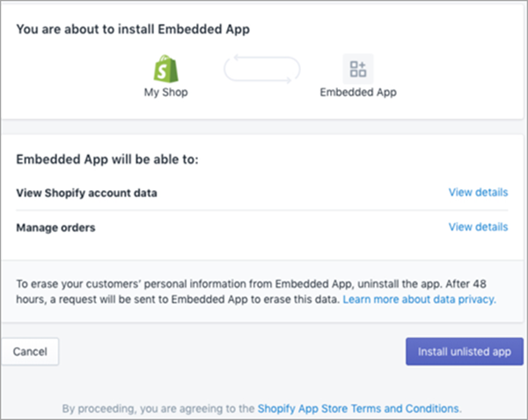Click the 'After 48 hours' sentence in notice

pos(176,299)
